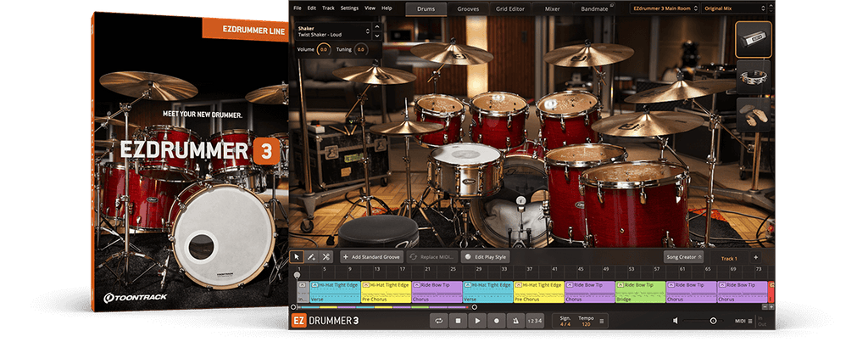Open EZdrummer 3 Main Room library dropdown
Screen dimensions: 868x353
pyautogui.click(x=665, y=8)
